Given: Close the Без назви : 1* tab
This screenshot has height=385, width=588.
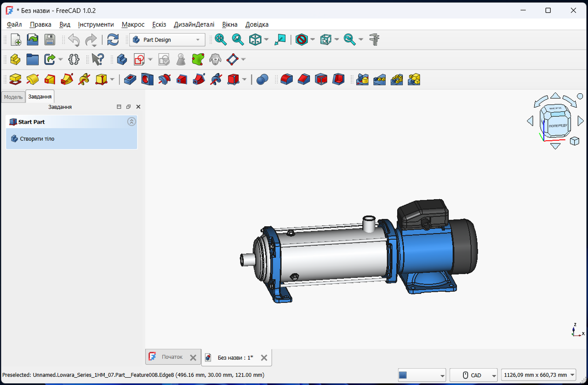Looking at the screenshot, I should coord(264,357).
